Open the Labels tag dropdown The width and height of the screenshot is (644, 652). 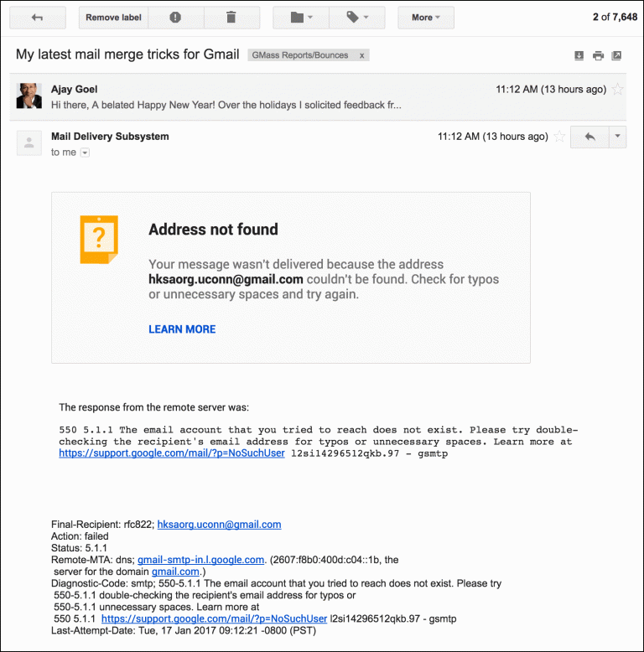(x=357, y=18)
